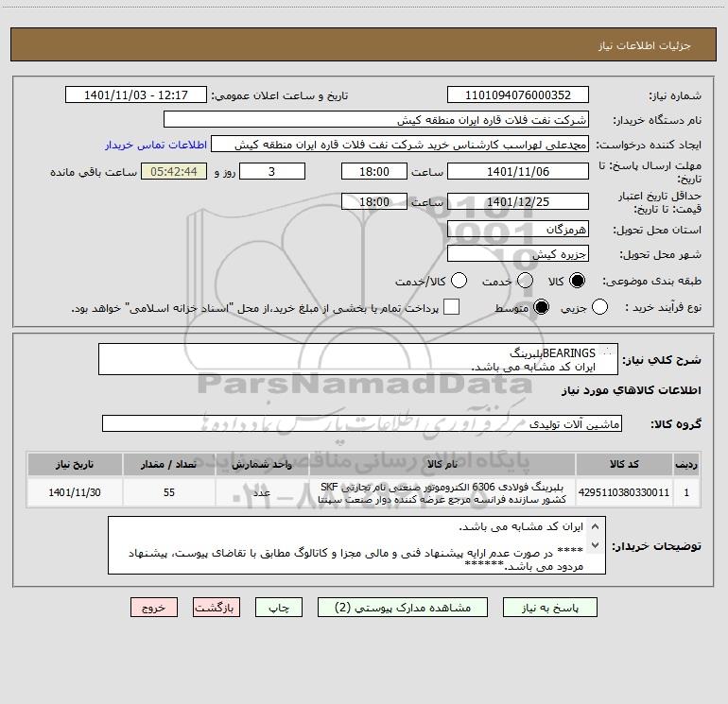Select the کالا/خدمت radio button
Viewport: 728px width, 704px height.
459,281
